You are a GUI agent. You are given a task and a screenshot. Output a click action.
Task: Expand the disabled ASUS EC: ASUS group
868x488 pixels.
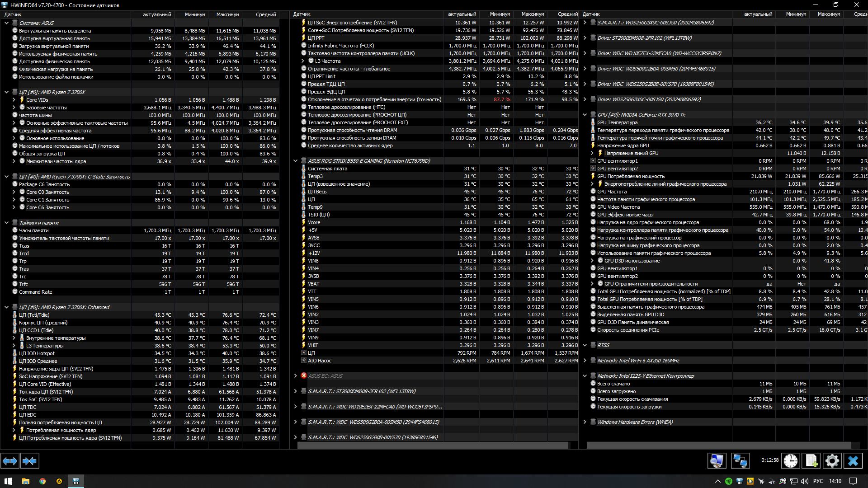295,376
